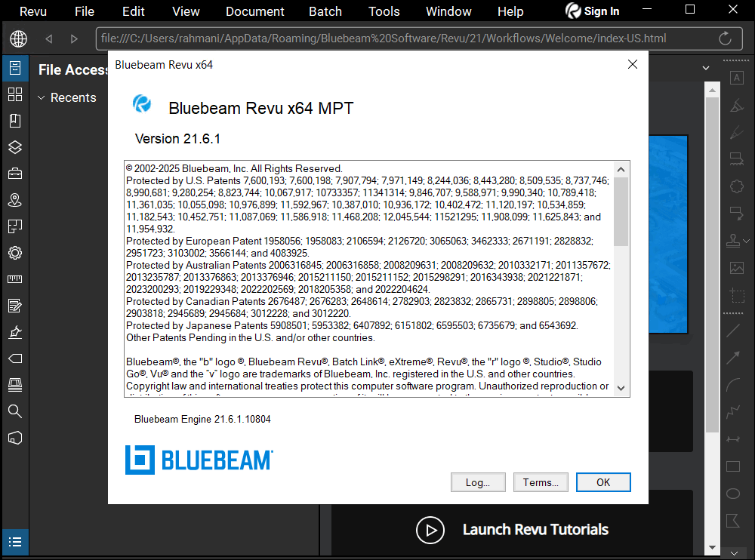Viewport: 755px width, 560px height.
Task: Select the Typewriter/note markup tool
Action: [x=736, y=159]
